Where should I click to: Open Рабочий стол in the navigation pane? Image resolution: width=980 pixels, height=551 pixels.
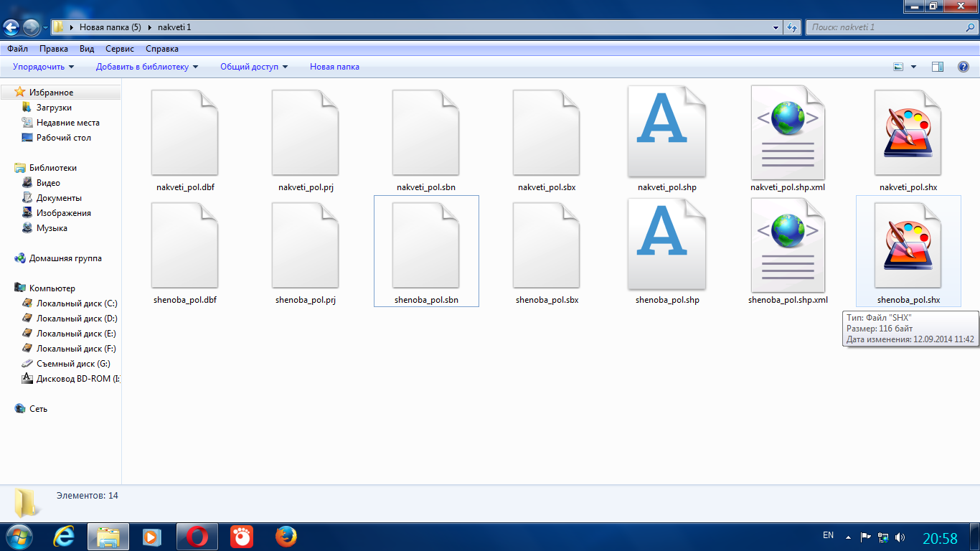click(x=64, y=138)
